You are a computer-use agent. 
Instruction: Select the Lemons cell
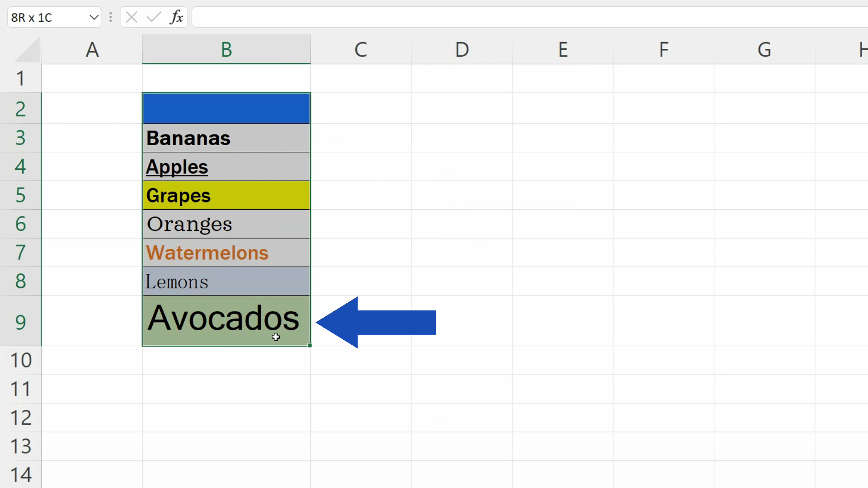tap(226, 282)
